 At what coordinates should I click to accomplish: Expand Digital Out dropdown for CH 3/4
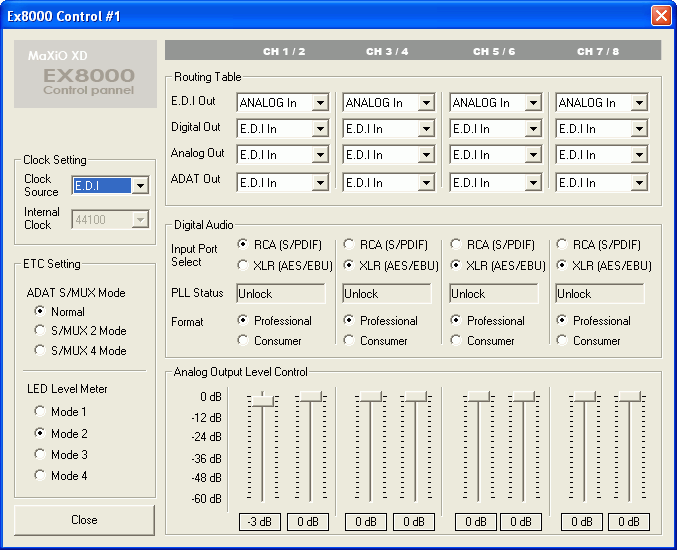pos(426,129)
